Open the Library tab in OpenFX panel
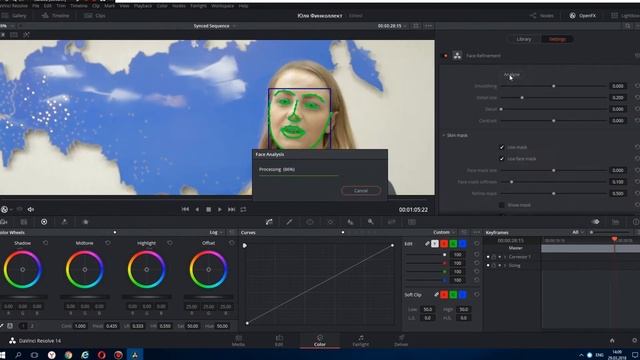This screenshot has height=360, width=640. pyautogui.click(x=524, y=39)
